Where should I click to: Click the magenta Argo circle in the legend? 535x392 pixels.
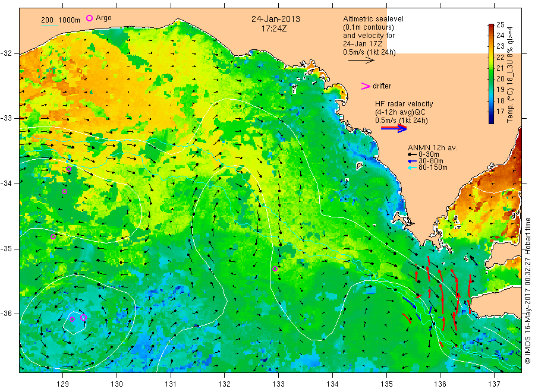(89, 18)
